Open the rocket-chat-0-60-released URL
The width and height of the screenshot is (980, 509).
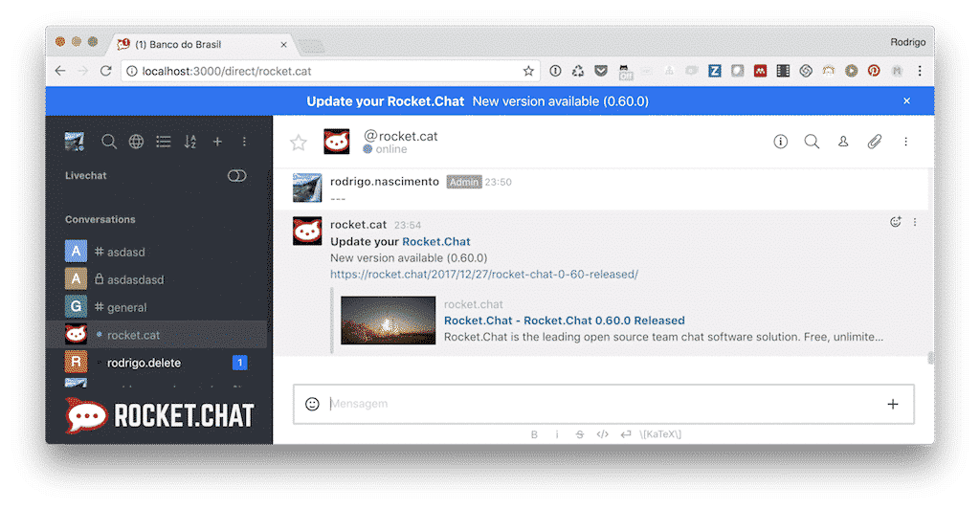point(484,275)
